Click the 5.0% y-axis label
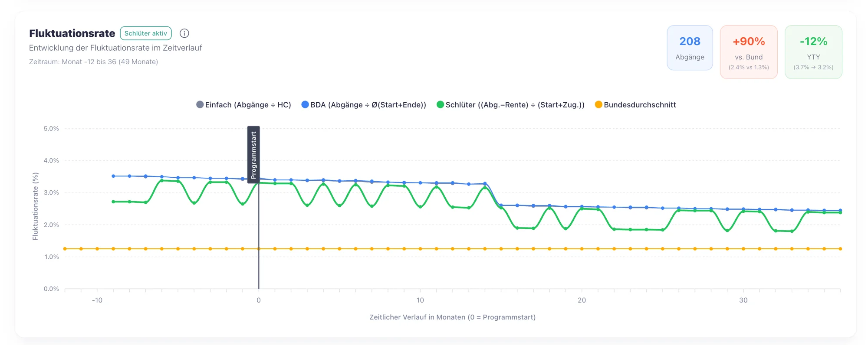The width and height of the screenshot is (868, 345). pos(51,129)
